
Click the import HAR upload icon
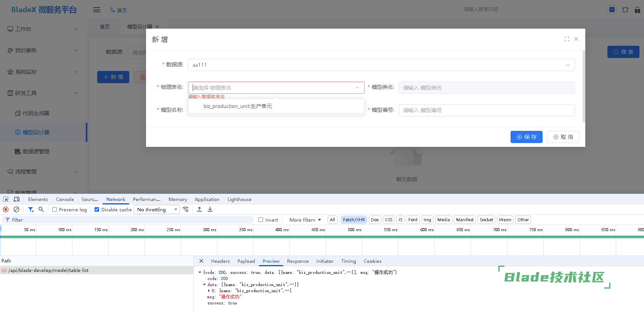(x=199, y=209)
